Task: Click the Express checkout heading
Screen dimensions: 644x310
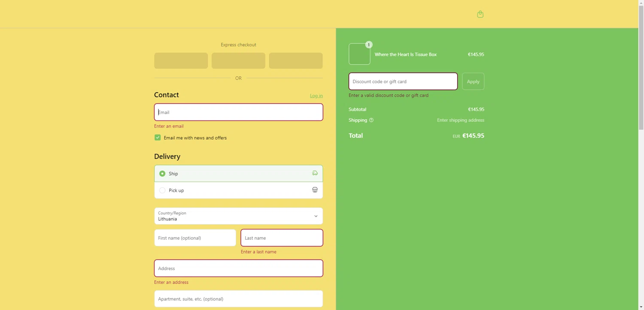Action: 238,45
